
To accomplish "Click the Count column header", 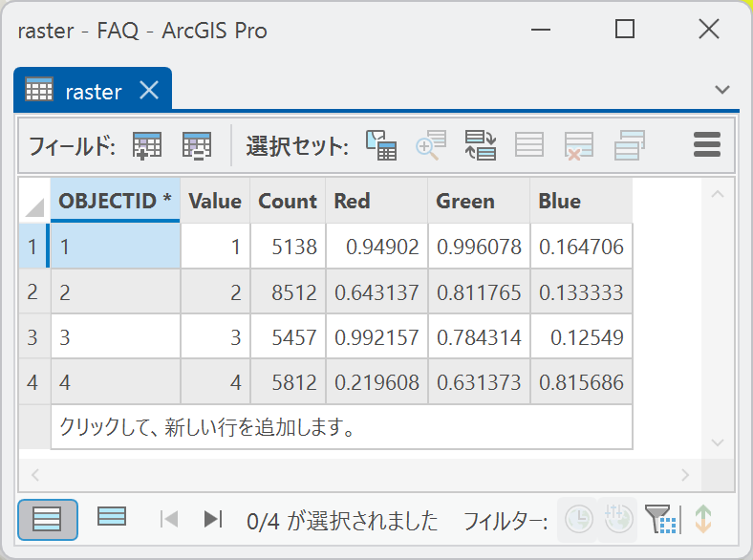I will [x=287, y=201].
